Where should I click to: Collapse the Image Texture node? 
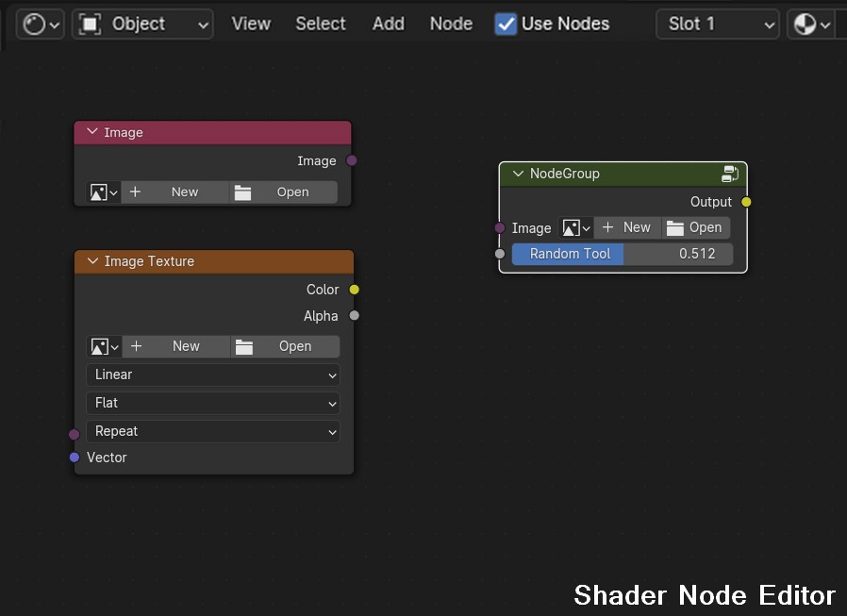point(93,261)
